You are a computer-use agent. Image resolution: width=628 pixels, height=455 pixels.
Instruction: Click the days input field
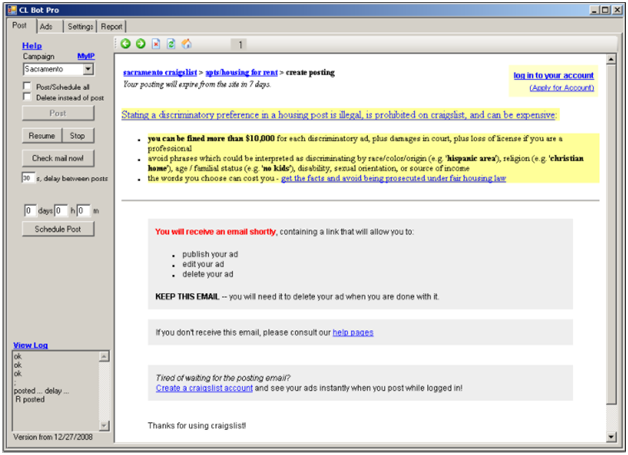pyautogui.click(x=30, y=211)
